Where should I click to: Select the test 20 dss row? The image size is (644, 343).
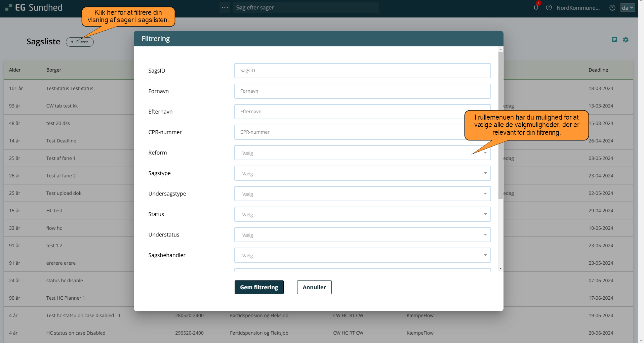coord(318,123)
